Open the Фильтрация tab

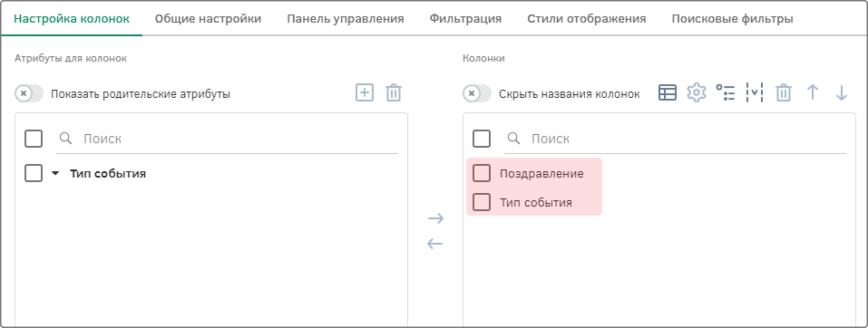[x=465, y=19]
